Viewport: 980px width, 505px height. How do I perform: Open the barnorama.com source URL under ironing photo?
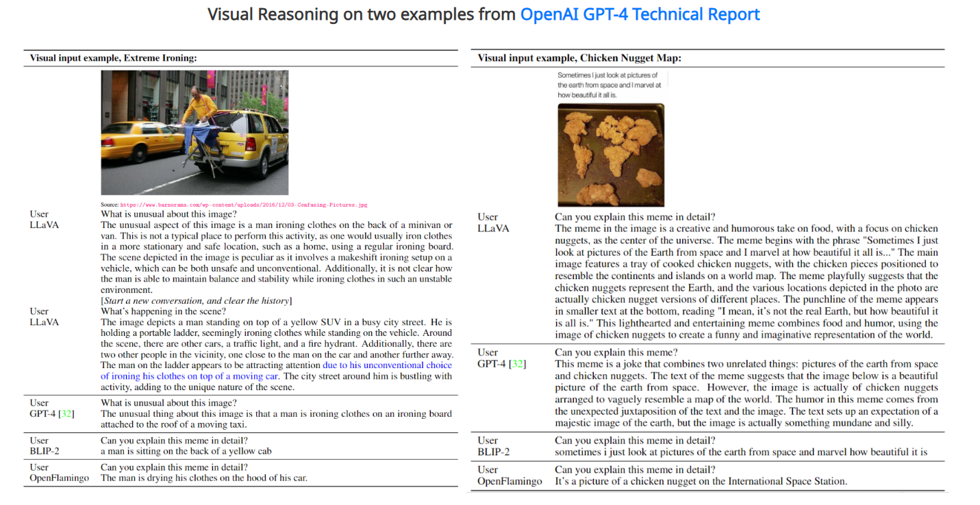(x=244, y=205)
